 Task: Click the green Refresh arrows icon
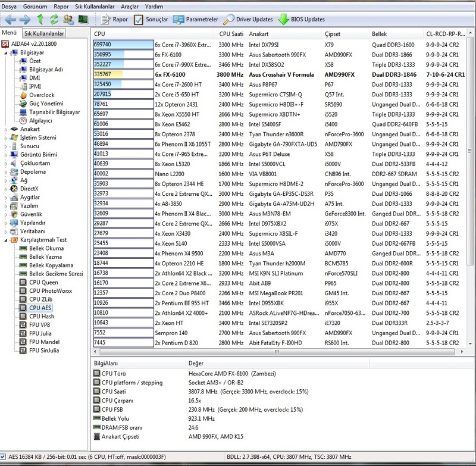(54, 20)
